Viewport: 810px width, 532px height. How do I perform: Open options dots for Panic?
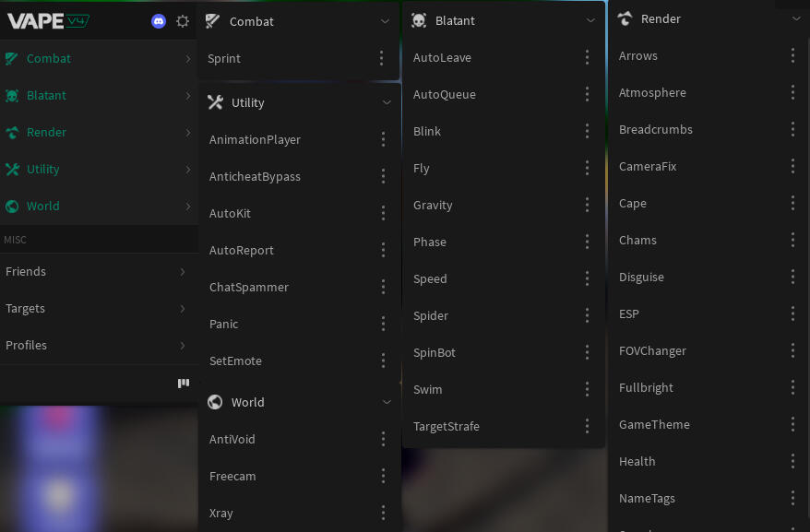pos(383,324)
